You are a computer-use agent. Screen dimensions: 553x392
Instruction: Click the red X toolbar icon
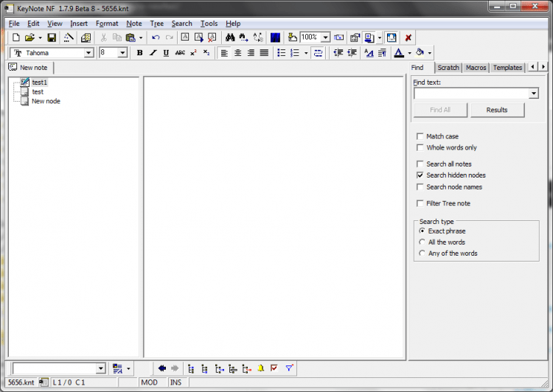[408, 38]
